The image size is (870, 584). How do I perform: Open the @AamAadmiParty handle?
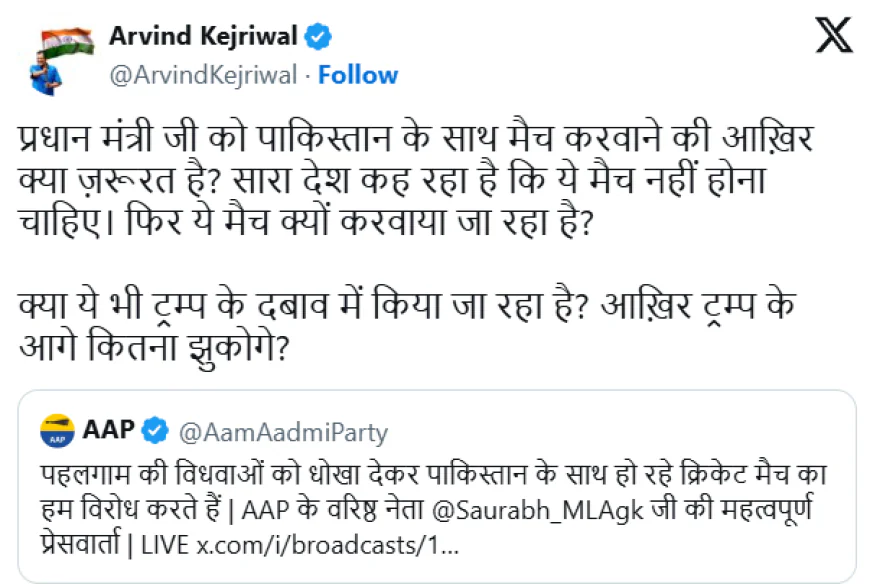[282, 432]
